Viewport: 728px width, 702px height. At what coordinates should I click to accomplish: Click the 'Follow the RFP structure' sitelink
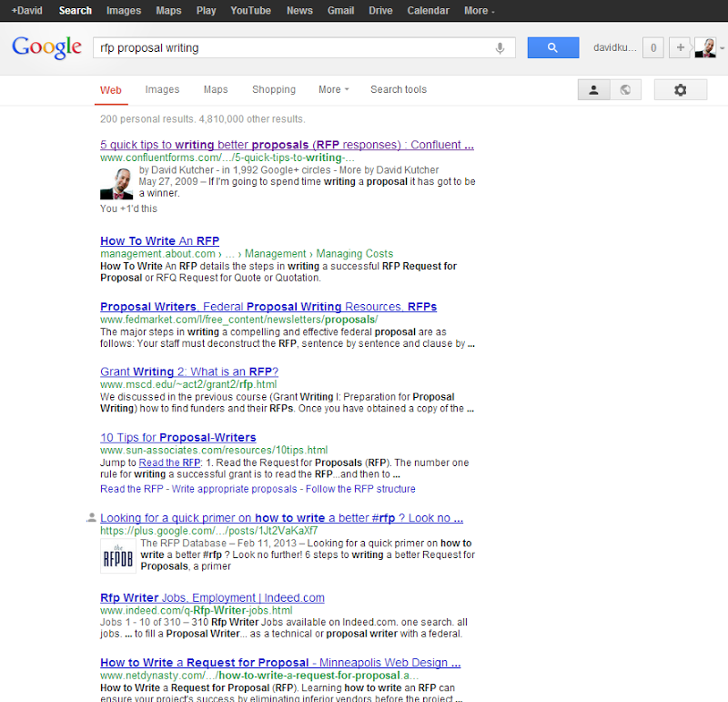point(360,489)
